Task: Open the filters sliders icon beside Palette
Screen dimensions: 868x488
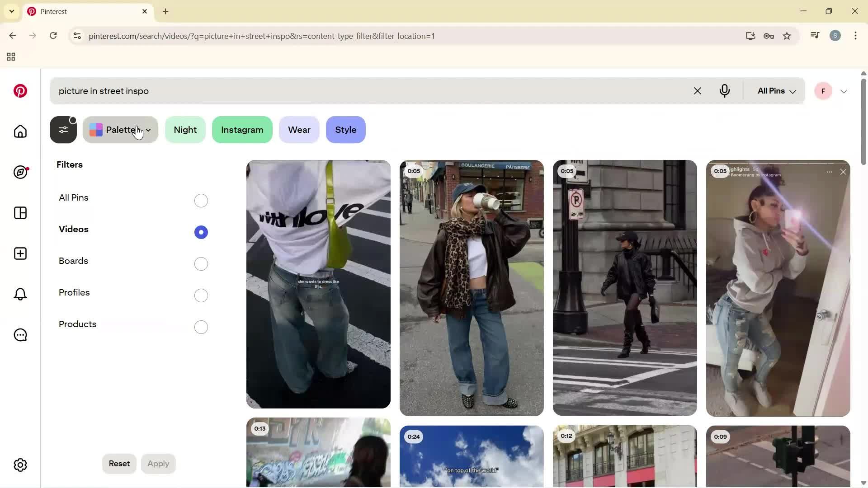Action: (x=63, y=130)
